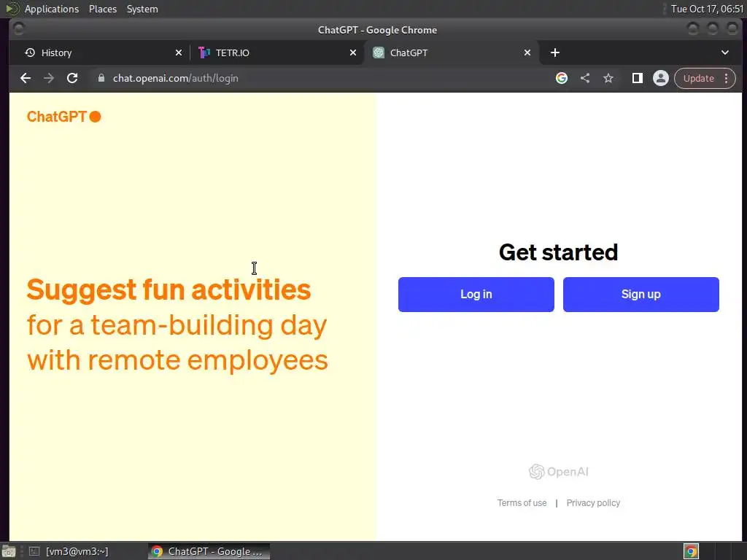
Task: Click the History tab clock icon
Action: (x=30, y=52)
